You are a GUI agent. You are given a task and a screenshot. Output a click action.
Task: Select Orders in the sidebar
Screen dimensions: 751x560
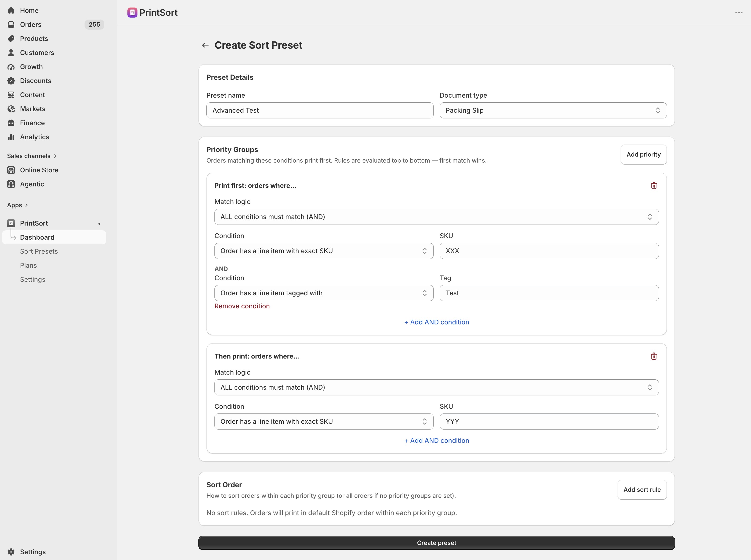31,24
